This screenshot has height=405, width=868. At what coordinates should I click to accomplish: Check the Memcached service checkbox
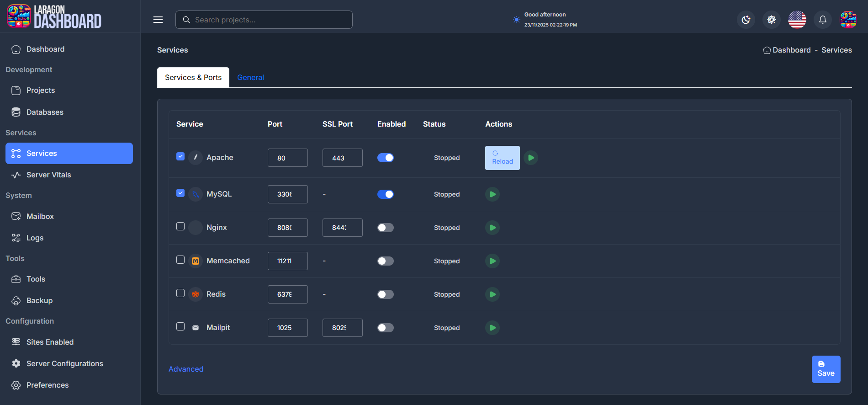point(180,260)
